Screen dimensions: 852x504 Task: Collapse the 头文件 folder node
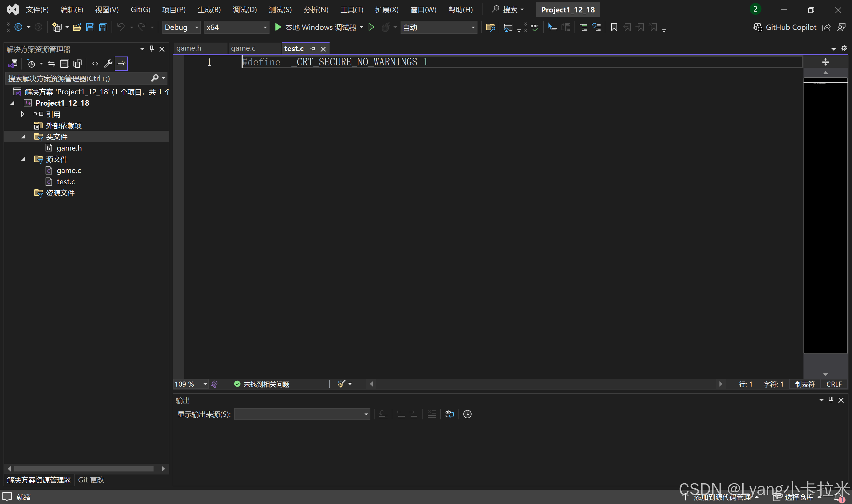pos(23,137)
